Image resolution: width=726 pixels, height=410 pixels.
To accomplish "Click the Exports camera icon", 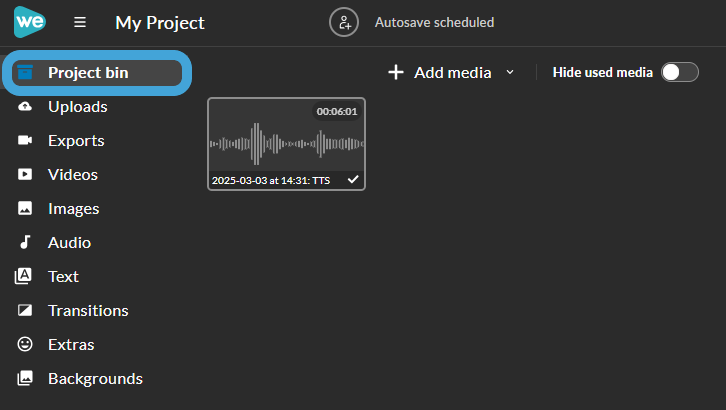I will [x=25, y=140].
